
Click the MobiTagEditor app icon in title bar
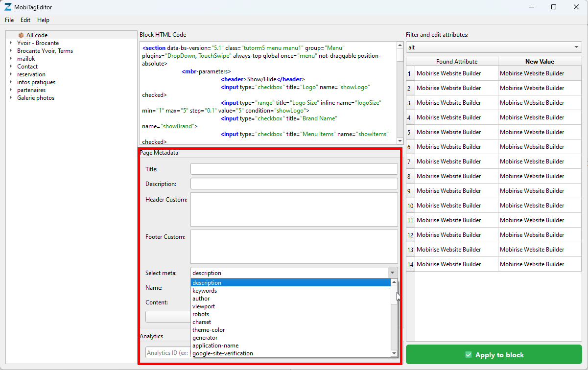pyautogui.click(x=8, y=7)
